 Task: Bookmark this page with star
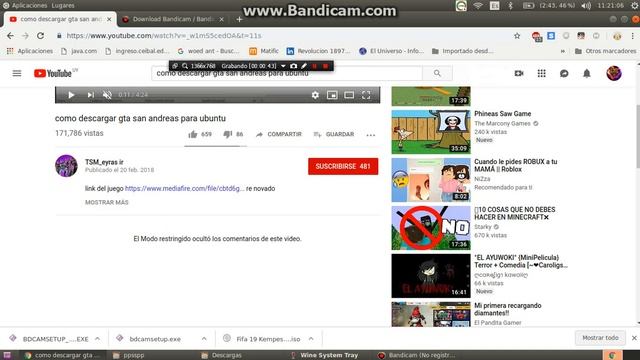point(517,36)
